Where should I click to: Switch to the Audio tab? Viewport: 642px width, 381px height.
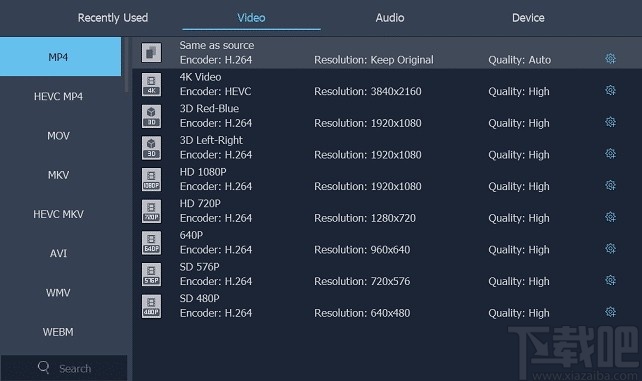[x=390, y=18]
